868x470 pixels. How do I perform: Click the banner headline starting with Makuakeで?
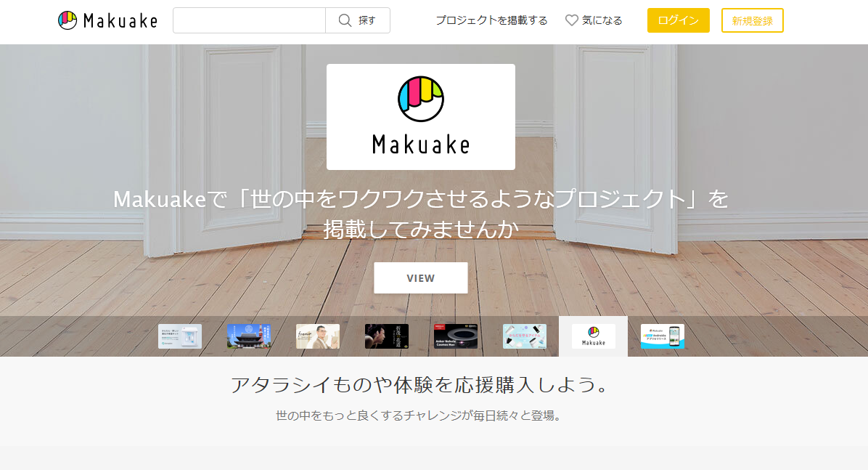[421, 214]
